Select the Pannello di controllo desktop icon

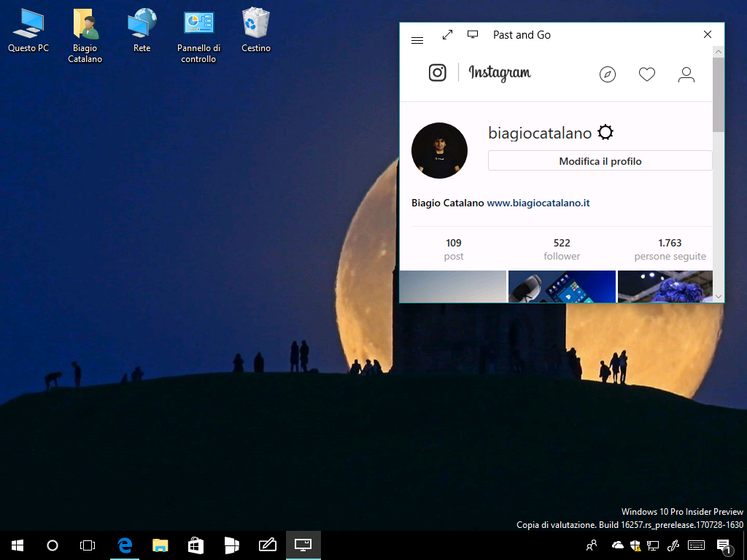point(198,35)
